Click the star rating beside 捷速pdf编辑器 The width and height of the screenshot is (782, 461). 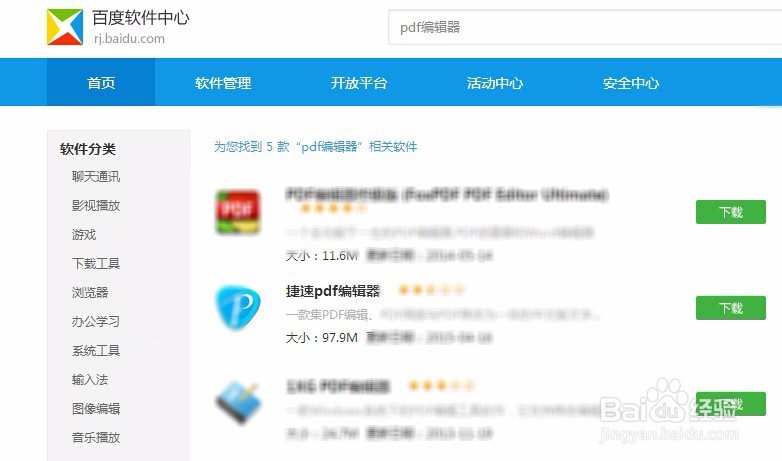coord(431,289)
